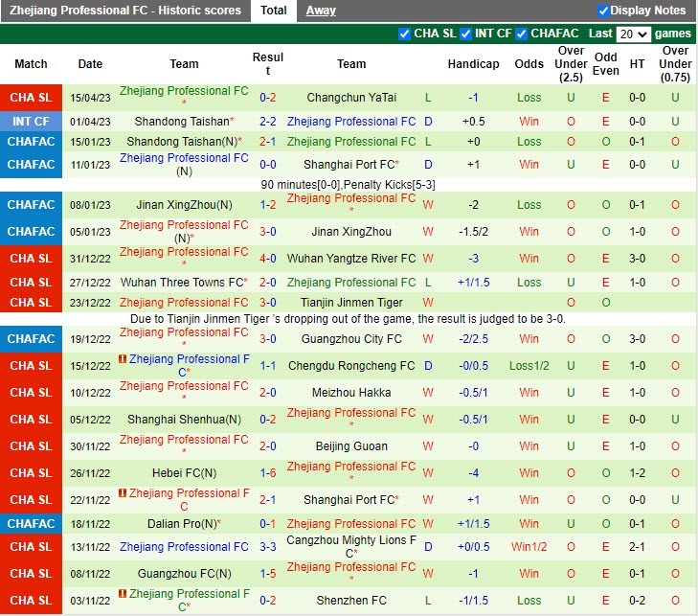Open Cangzhou Mighty Lions FC team link
698x616 pixels.
pos(351,546)
